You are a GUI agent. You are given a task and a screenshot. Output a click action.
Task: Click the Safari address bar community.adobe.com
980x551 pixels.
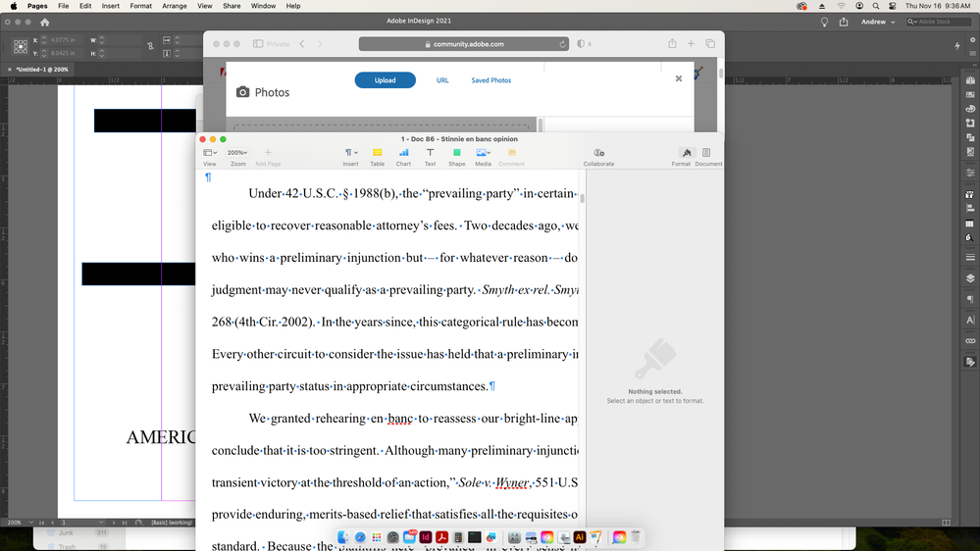pyautogui.click(x=464, y=44)
